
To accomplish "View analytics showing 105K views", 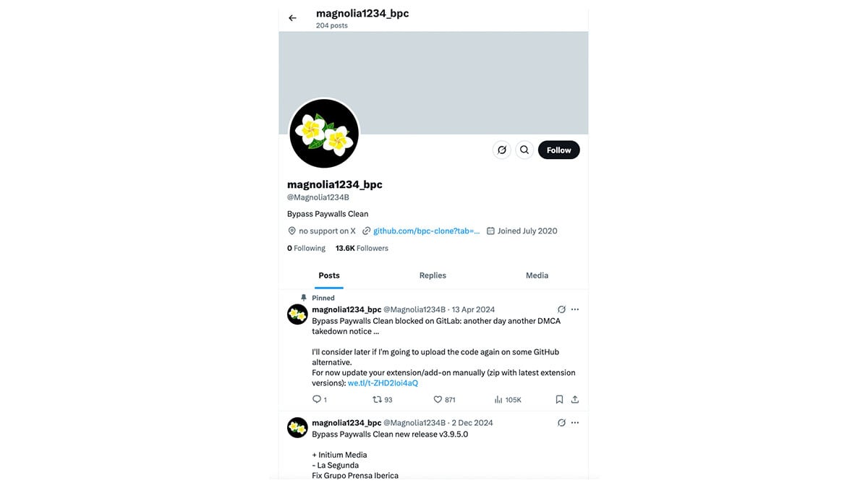I will (508, 399).
